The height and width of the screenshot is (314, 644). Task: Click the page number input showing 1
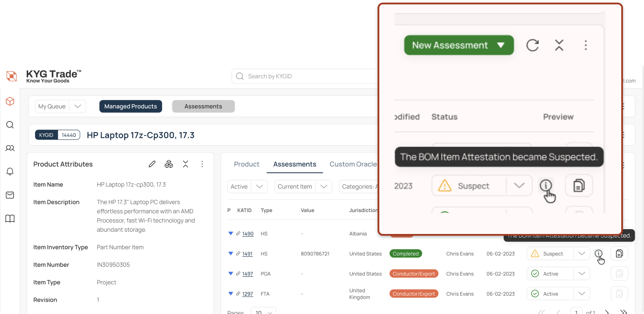click(576, 312)
